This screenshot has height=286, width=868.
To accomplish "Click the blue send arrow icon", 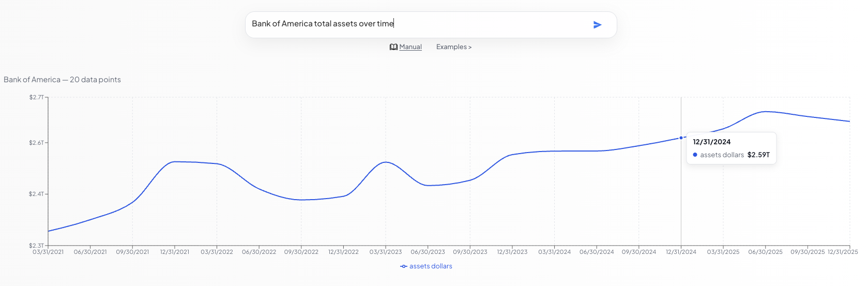I will click(x=597, y=25).
